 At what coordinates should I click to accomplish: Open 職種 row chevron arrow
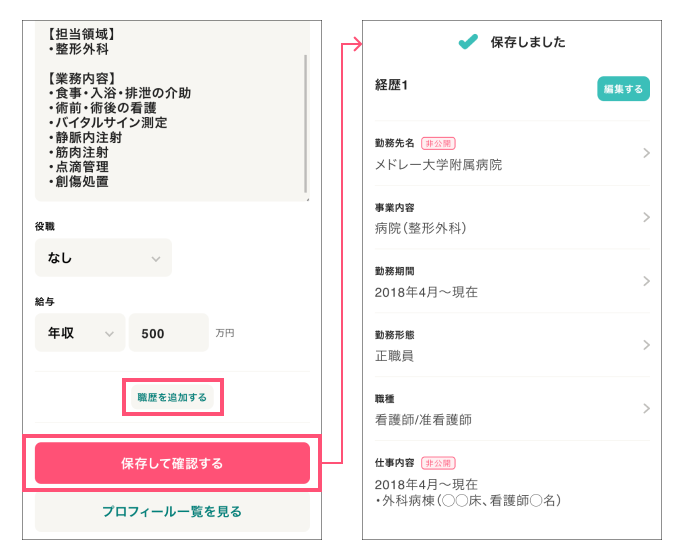tap(647, 408)
